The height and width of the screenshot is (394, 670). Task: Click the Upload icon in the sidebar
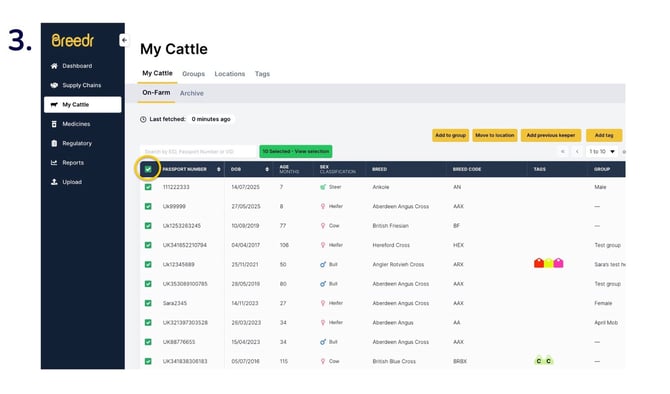(x=54, y=182)
